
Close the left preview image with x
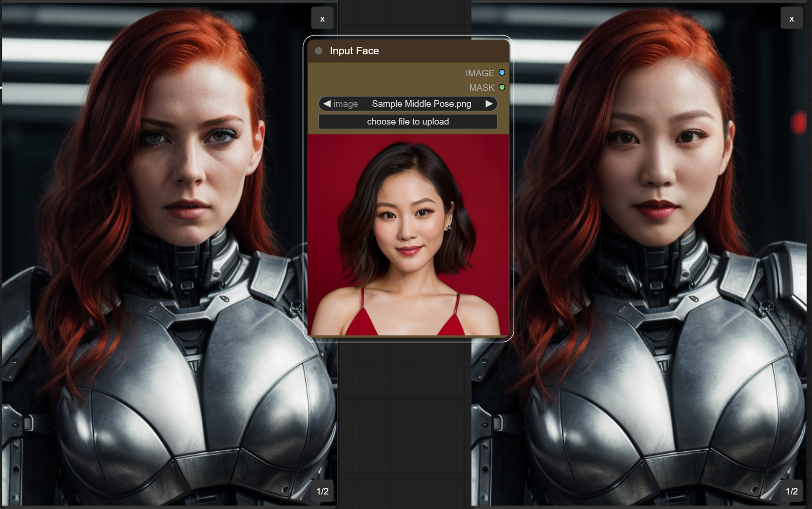[322, 18]
